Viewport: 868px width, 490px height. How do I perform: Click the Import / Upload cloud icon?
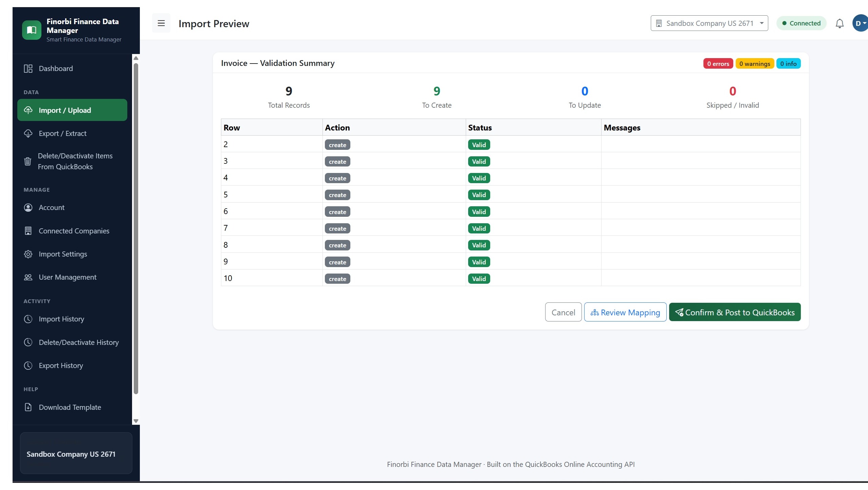pos(28,110)
